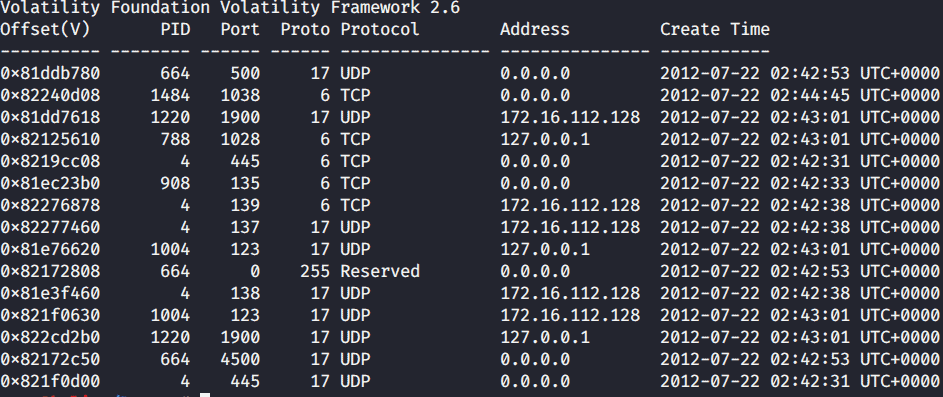Click offset value 0×82240d08
This screenshot has width=943, height=397.
(50, 95)
